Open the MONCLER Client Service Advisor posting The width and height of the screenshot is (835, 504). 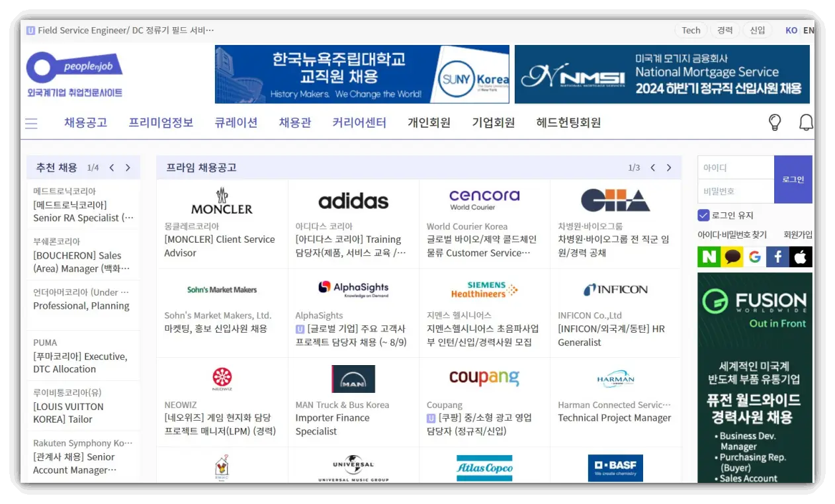coord(220,246)
